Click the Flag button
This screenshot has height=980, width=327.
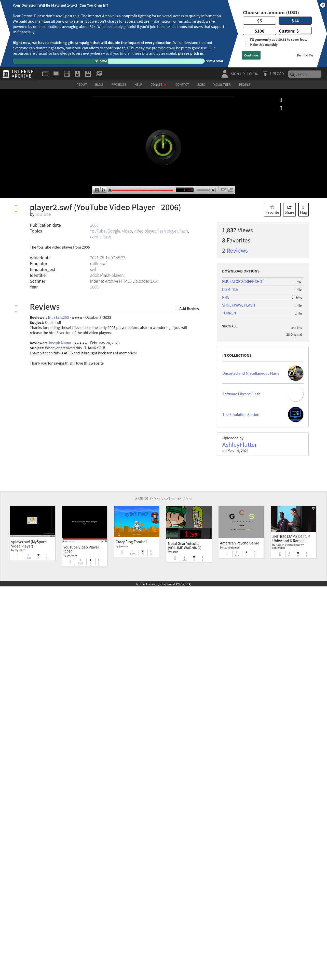(303, 210)
